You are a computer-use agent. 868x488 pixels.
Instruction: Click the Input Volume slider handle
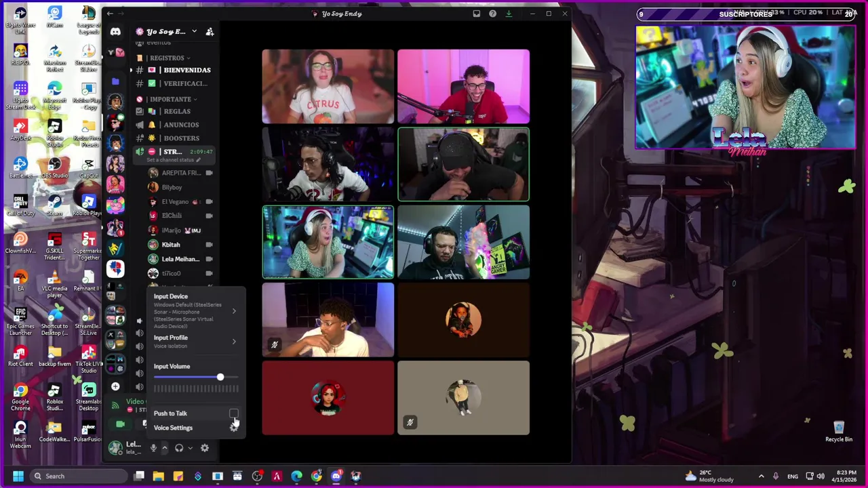click(x=220, y=377)
